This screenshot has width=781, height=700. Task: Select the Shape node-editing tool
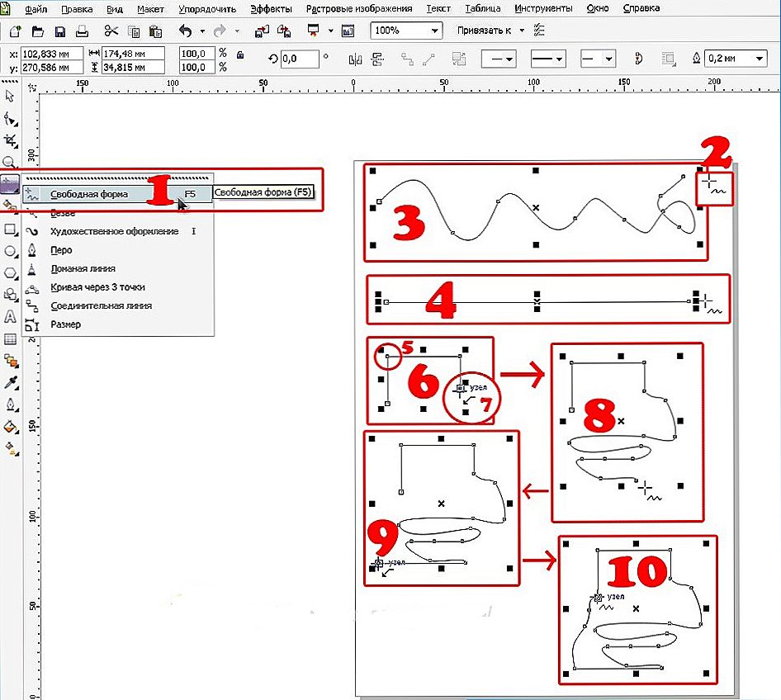tap(11, 119)
